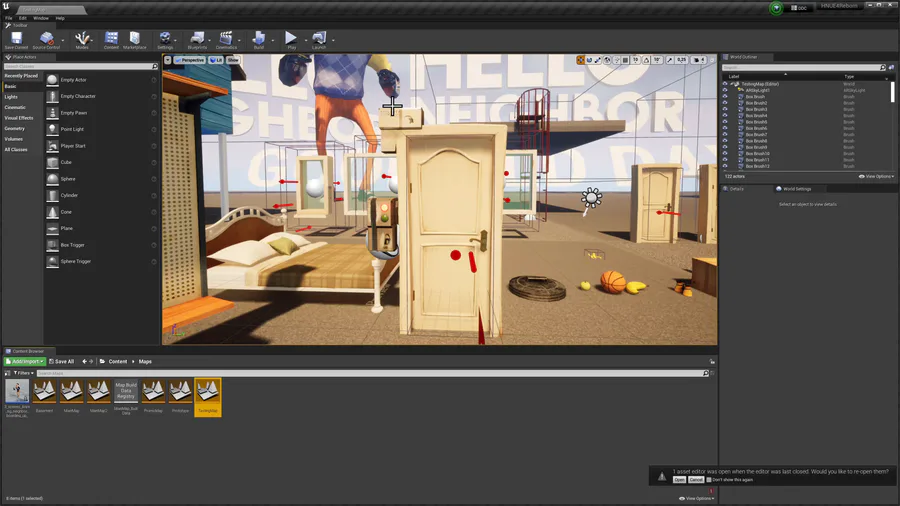Open the Settings toolbar icon

(165, 38)
